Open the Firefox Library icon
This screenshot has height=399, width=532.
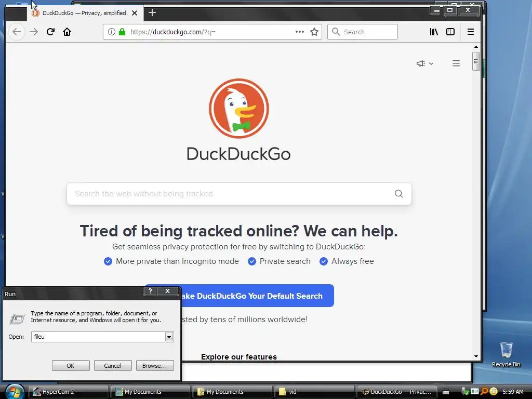click(434, 32)
